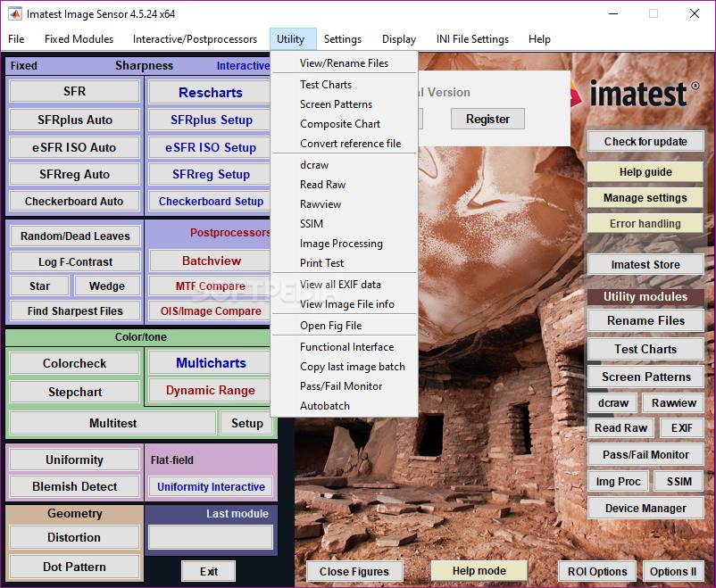Screen dimensions: 716x588
Task: Launch eSFR ISO Auto
Action: (x=74, y=147)
